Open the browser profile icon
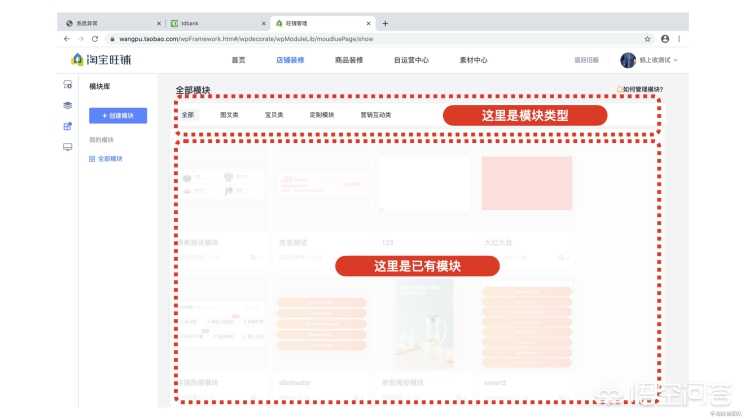 [665, 39]
